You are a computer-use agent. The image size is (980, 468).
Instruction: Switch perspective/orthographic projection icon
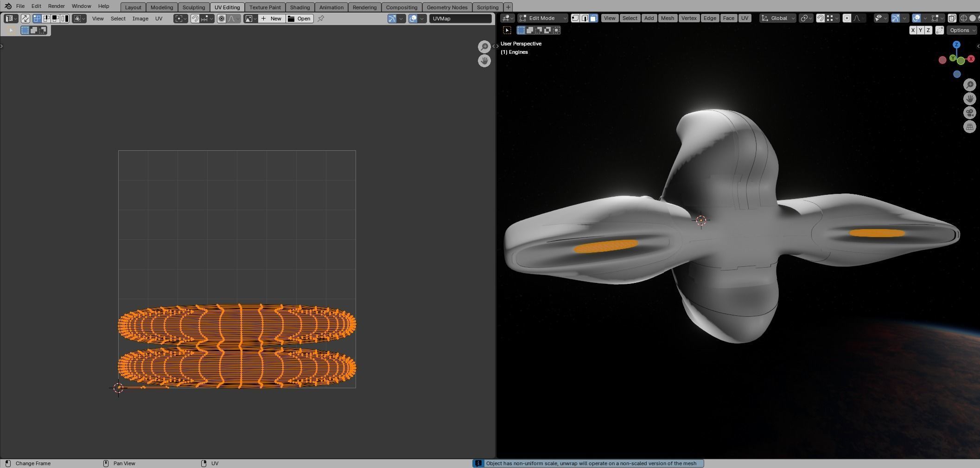click(970, 127)
